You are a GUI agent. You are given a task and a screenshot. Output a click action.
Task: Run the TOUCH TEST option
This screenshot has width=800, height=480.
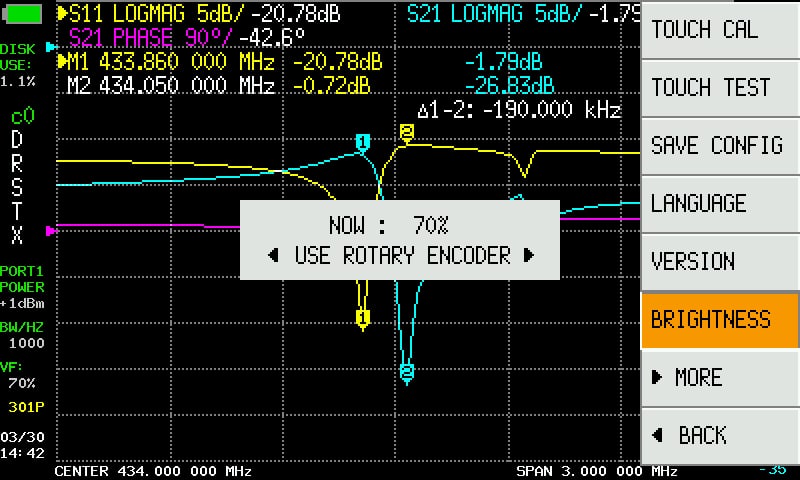(719, 88)
